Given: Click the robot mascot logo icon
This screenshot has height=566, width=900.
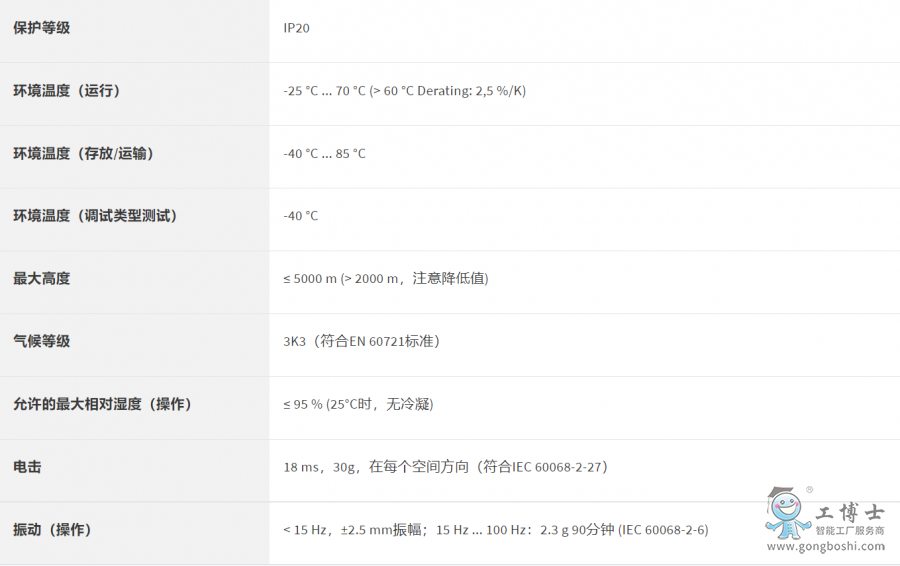Looking at the screenshot, I should [786, 512].
